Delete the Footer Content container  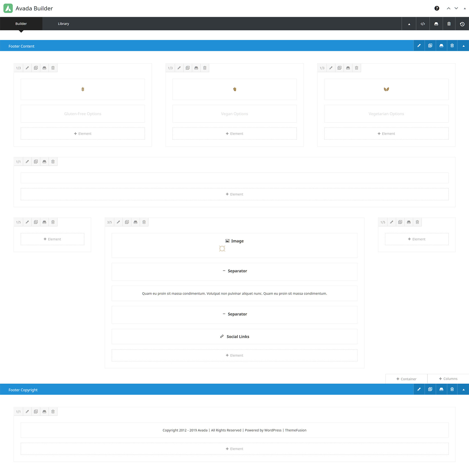click(452, 46)
